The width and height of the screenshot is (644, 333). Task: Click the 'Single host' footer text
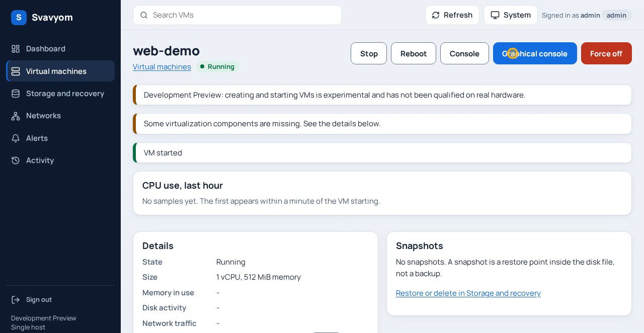pyautogui.click(x=28, y=327)
